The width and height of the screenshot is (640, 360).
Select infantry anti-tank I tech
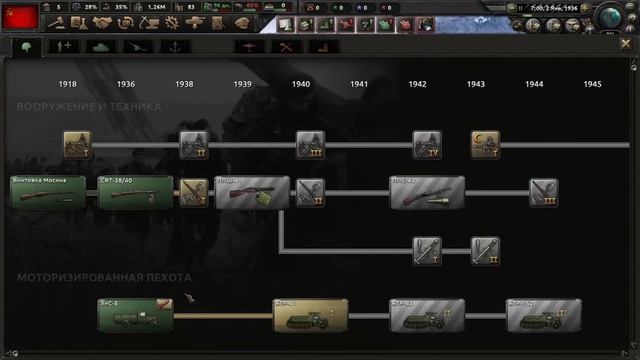(427, 251)
